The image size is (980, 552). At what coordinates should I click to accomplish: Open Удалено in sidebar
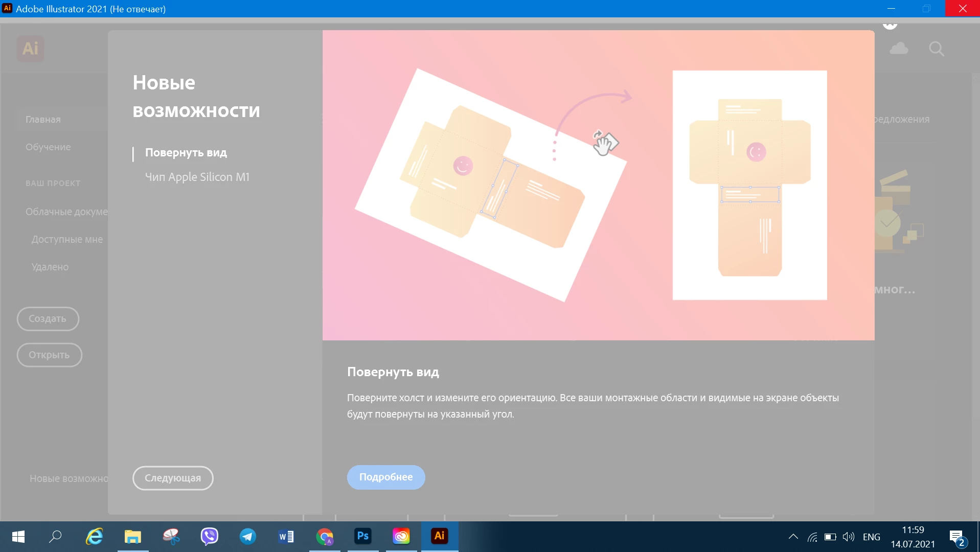tap(50, 267)
